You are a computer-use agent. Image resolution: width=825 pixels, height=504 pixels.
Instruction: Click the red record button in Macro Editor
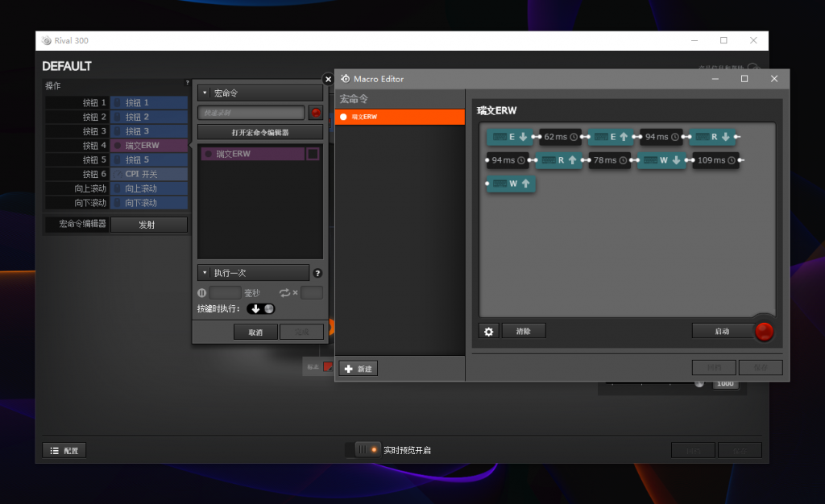coord(764,331)
